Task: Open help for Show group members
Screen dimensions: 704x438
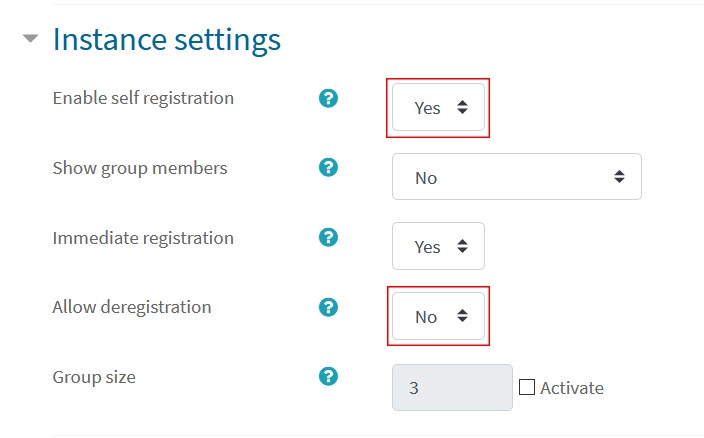Action: [328, 168]
